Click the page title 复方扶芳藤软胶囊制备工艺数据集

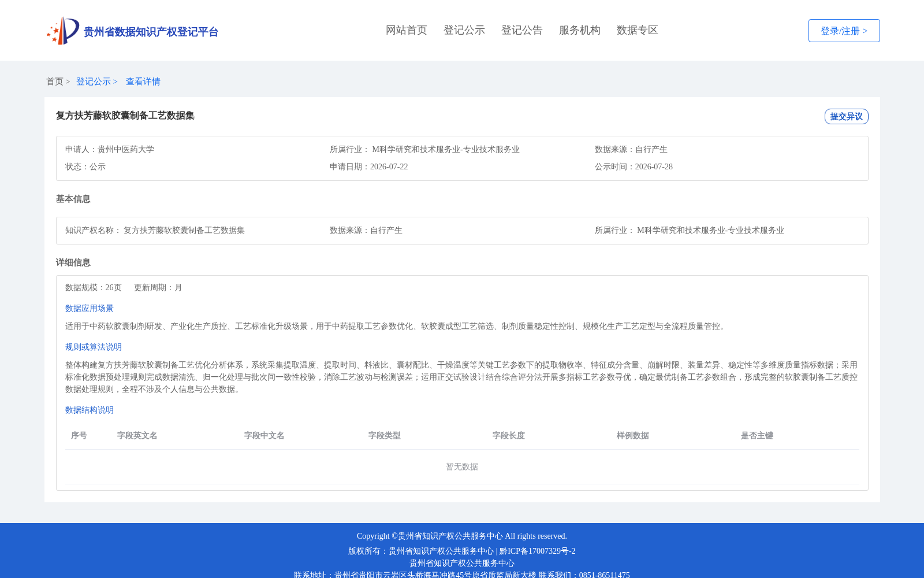pyautogui.click(x=125, y=116)
